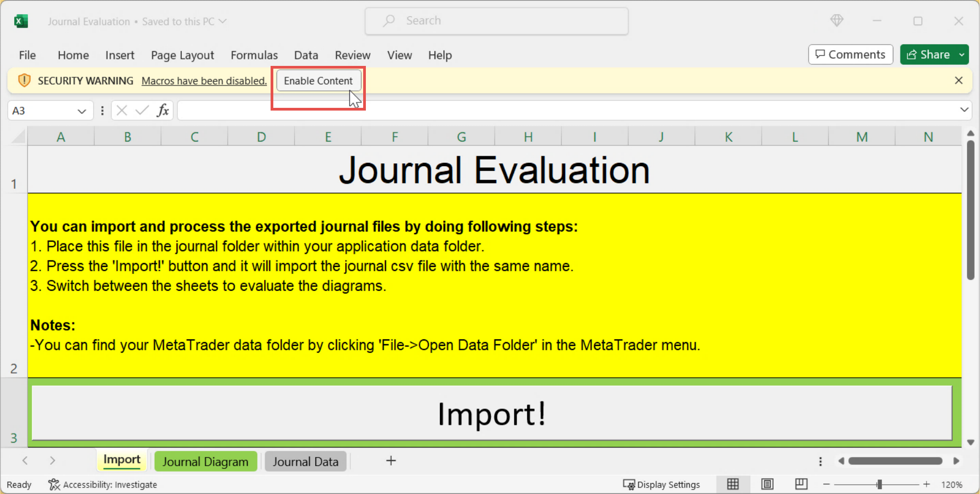
Task: Open the Home ribbon tab
Action: coord(73,55)
